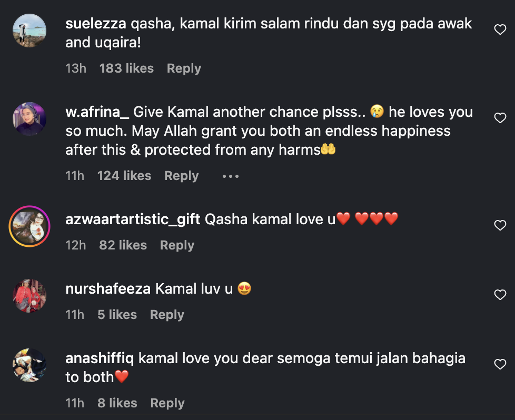Reply to suelezza's comment

pyautogui.click(x=184, y=68)
